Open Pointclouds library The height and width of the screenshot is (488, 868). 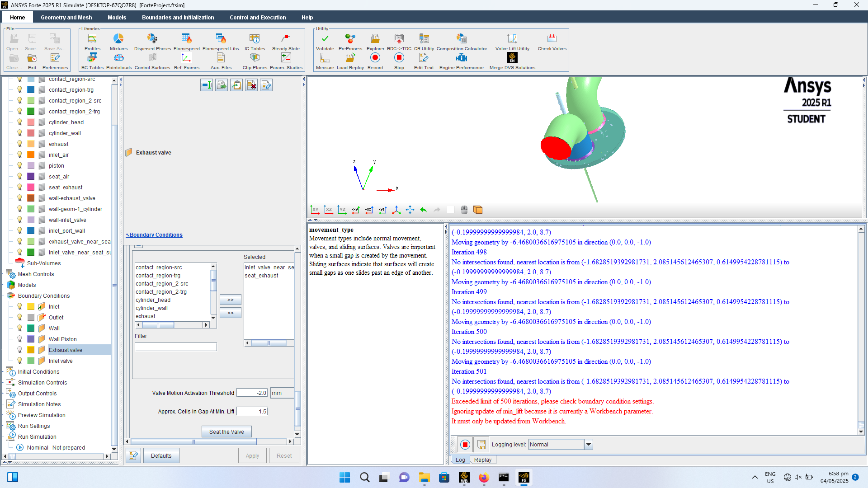click(119, 61)
